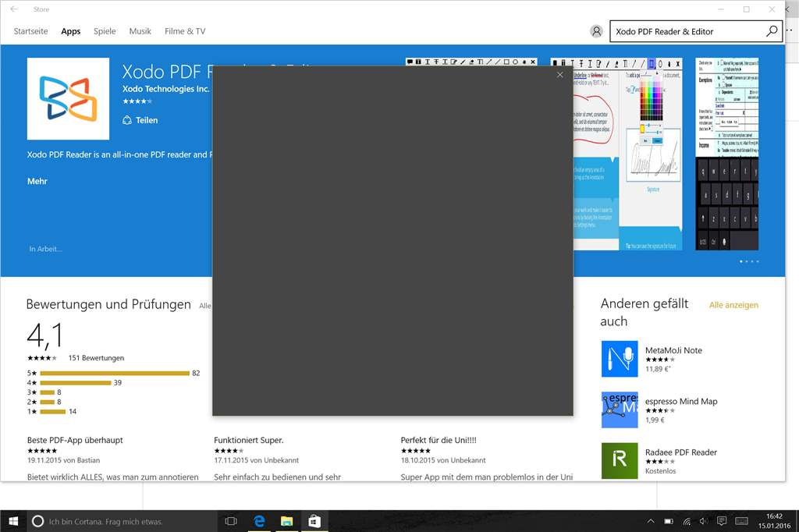Switch to the Apps tab
This screenshot has height=532, width=799.
tap(71, 31)
